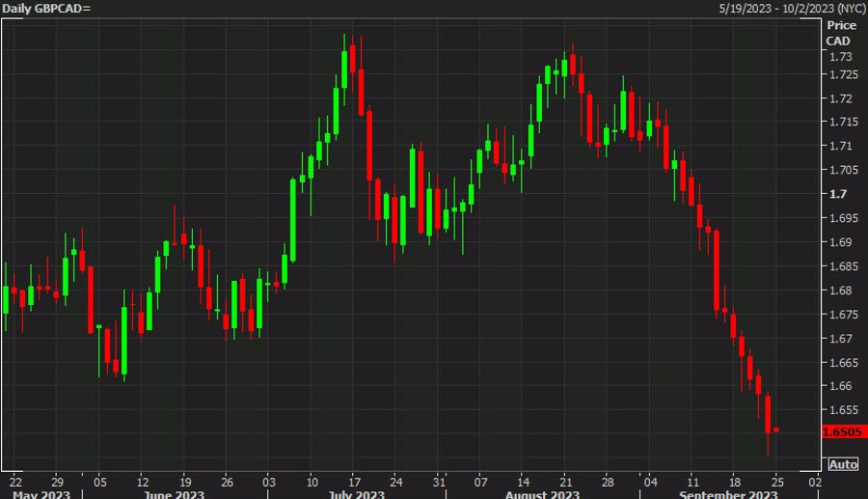The width and height of the screenshot is (868, 499).
Task: Click the 1.725 price axis label
Action: pyautogui.click(x=842, y=75)
